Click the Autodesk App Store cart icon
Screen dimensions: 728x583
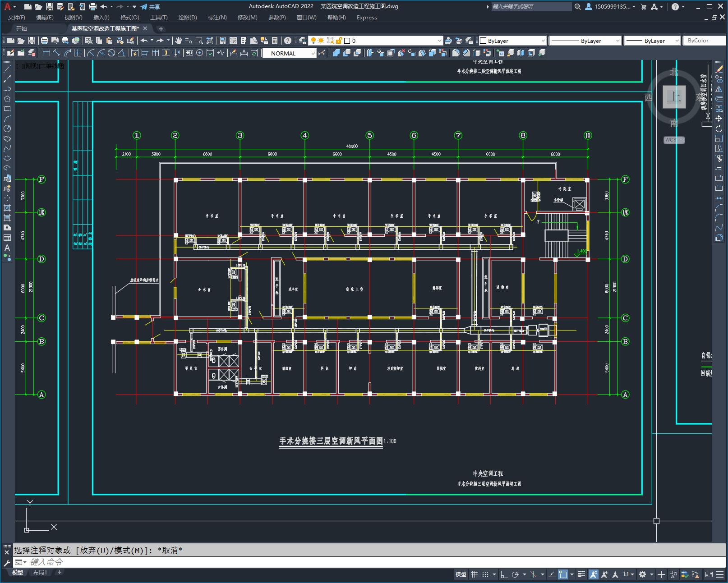pyautogui.click(x=644, y=7)
